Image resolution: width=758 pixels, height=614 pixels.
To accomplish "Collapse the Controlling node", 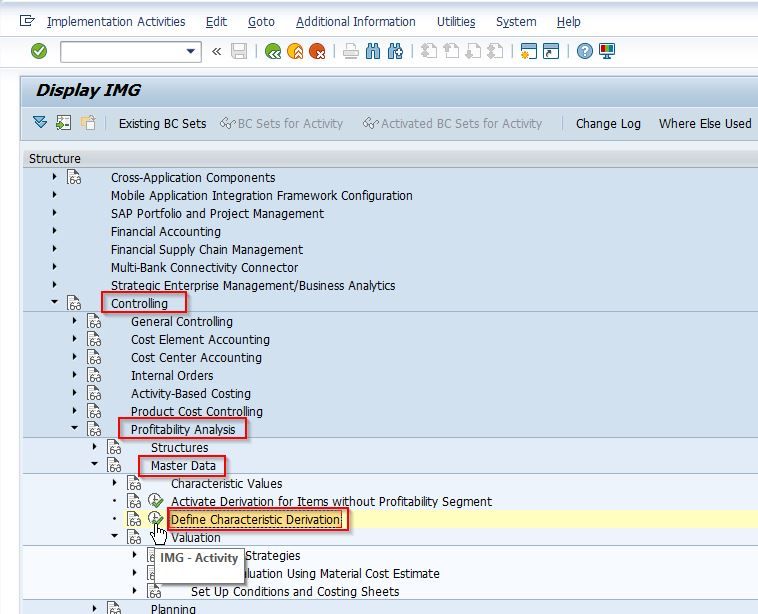I will (54, 302).
